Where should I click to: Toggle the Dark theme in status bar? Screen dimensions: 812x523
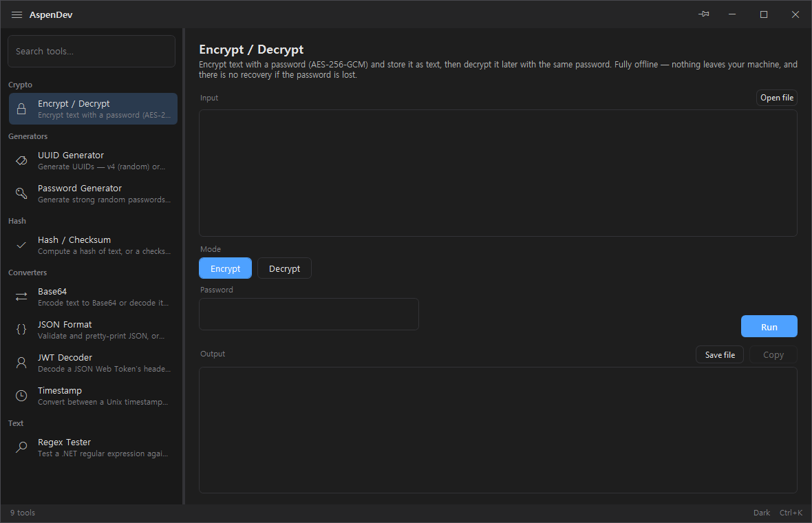(x=761, y=513)
